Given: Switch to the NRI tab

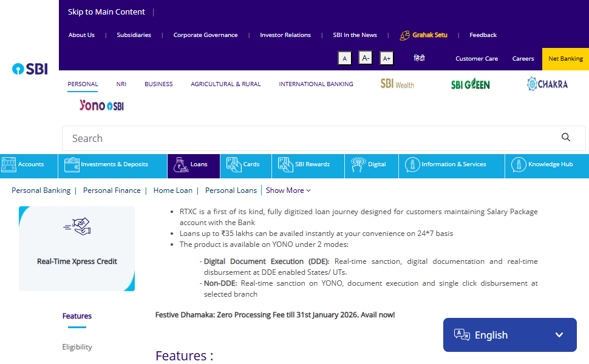Looking at the screenshot, I should 121,84.
